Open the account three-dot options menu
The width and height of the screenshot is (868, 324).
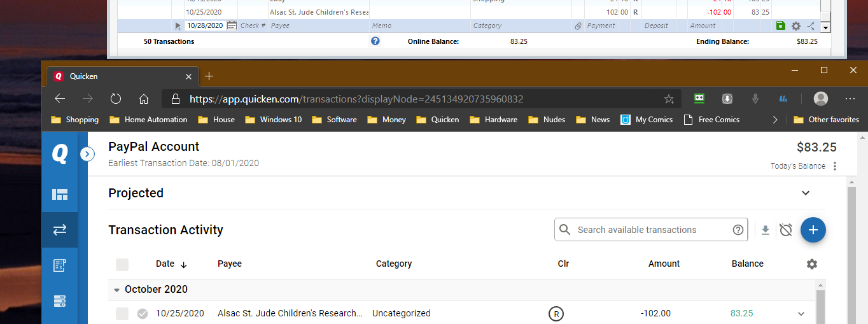(835, 166)
